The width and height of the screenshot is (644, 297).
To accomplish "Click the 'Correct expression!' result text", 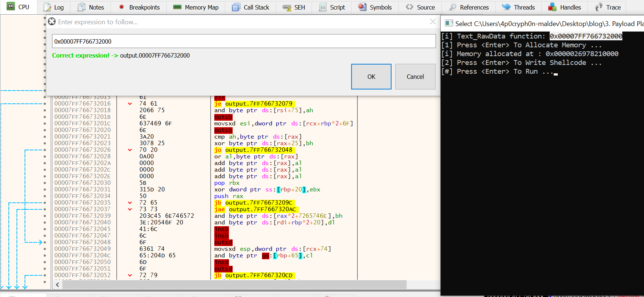I will (81, 55).
